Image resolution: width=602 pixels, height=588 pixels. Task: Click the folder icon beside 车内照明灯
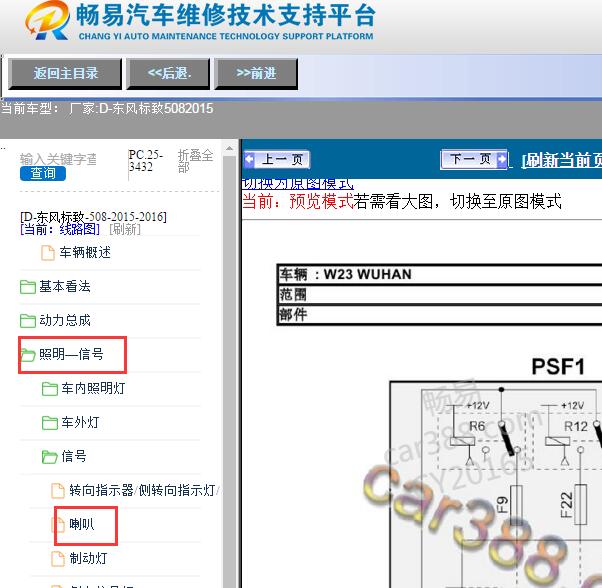(x=50, y=388)
